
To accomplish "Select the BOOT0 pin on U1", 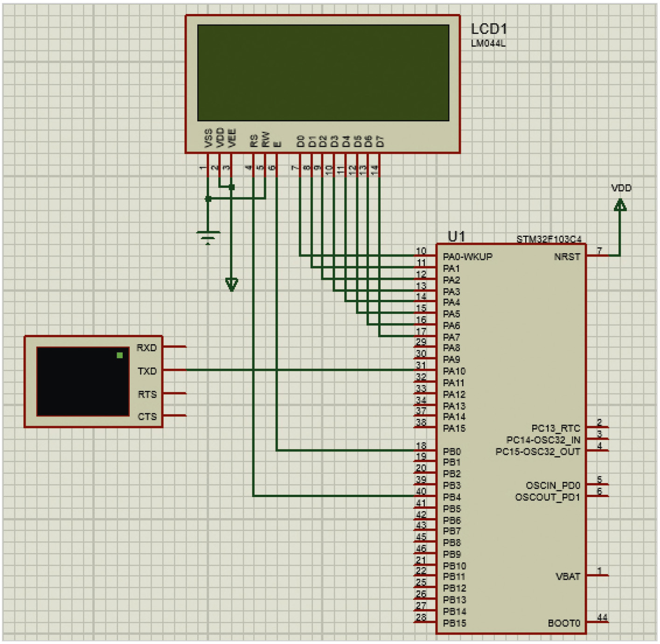I will click(564, 623).
